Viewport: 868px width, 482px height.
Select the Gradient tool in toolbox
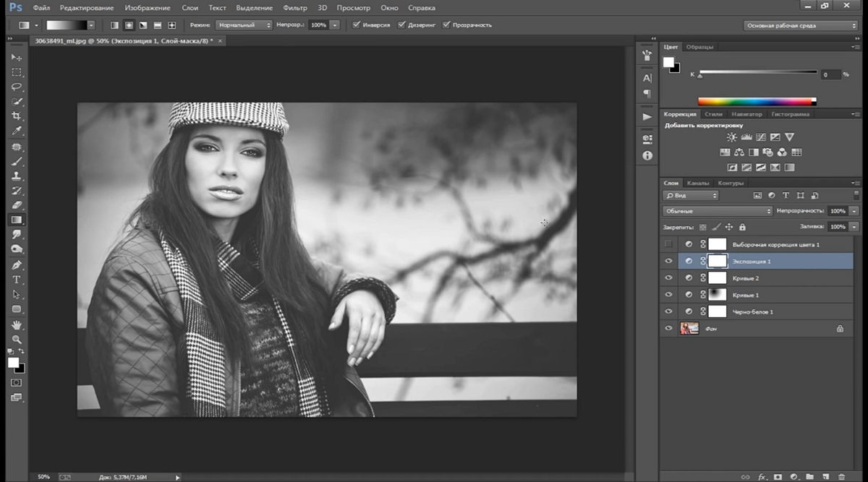[16, 220]
